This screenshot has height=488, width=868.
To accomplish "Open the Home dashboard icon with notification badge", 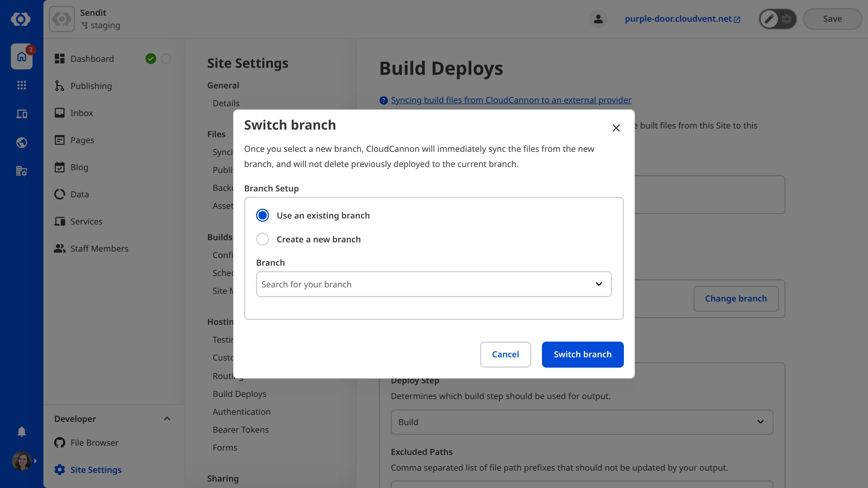I will point(22,57).
